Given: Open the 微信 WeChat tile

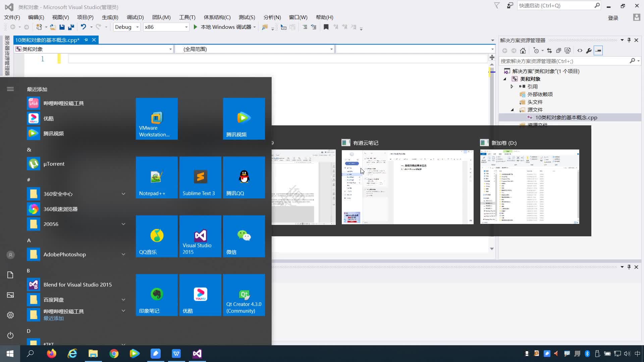Looking at the screenshot, I should tap(244, 236).
